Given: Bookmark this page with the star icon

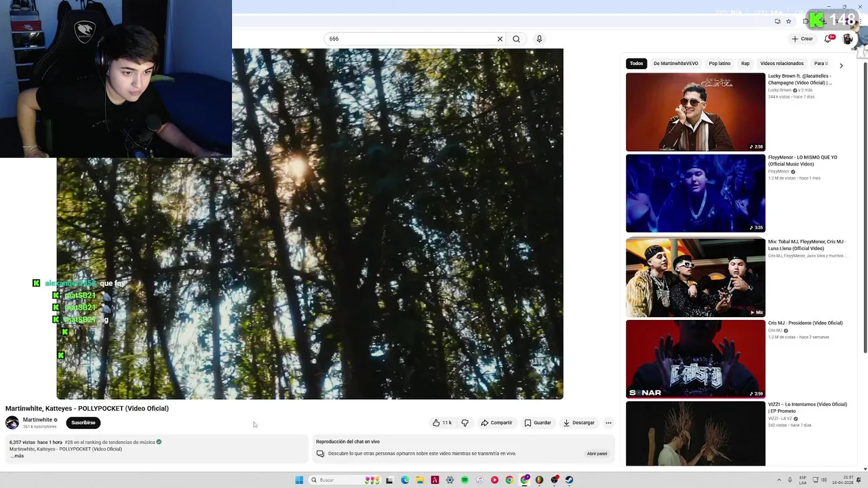Looking at the screenshot, I should pyautogui.click(x=789, y=21).
